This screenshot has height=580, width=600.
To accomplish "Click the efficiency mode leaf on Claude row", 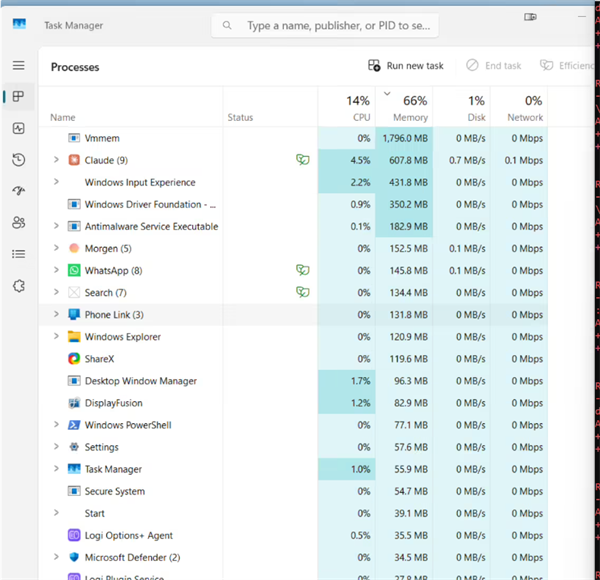I will tap(303, 160).
